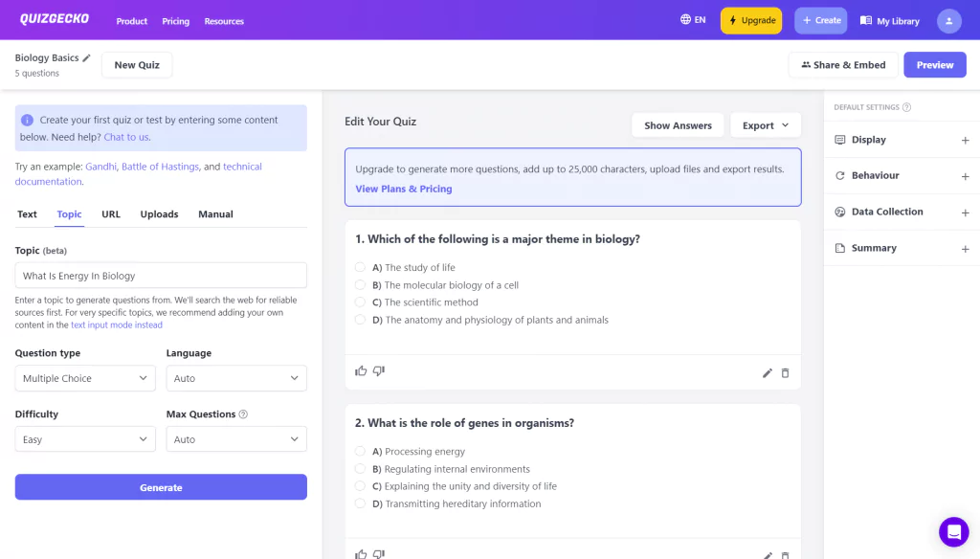Click the Generate button
This screenshot has height=559, width=980.
161,487
